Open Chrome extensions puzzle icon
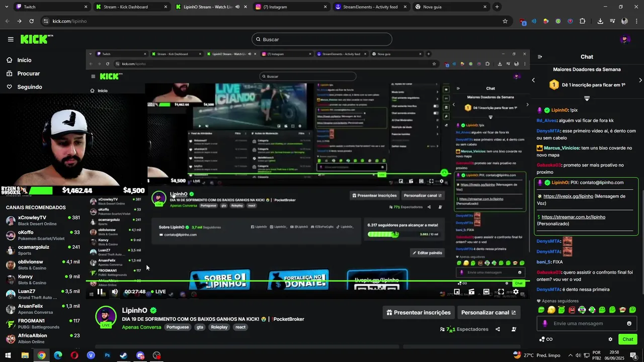The image size is (644, 362). point(582,21)
